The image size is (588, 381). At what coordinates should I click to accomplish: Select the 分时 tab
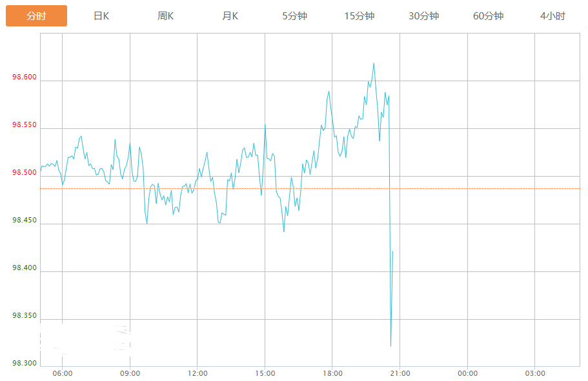(36, 16)
